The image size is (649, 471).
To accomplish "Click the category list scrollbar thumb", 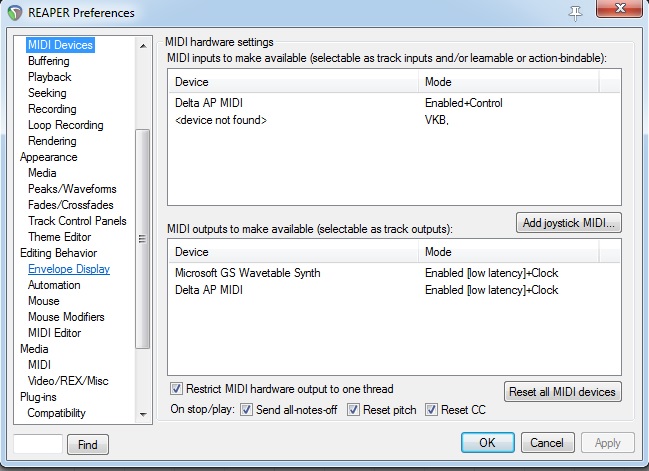I will [x=143, y=239].
